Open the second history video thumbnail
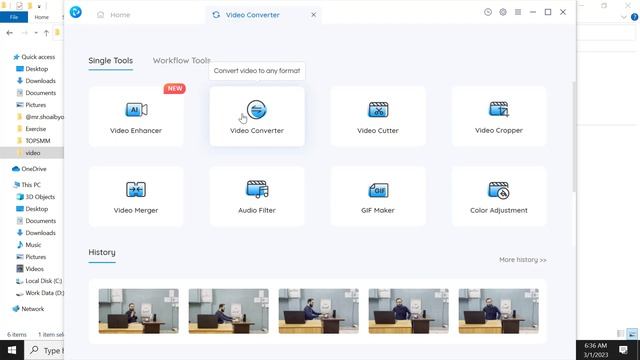 tap(229, 311)
